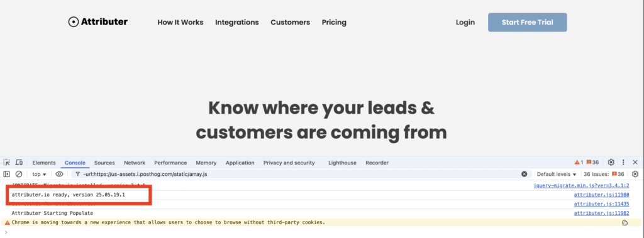
Task: Open the Default levels dropdown
Action: pyautogui.click(x=557, y=174)
